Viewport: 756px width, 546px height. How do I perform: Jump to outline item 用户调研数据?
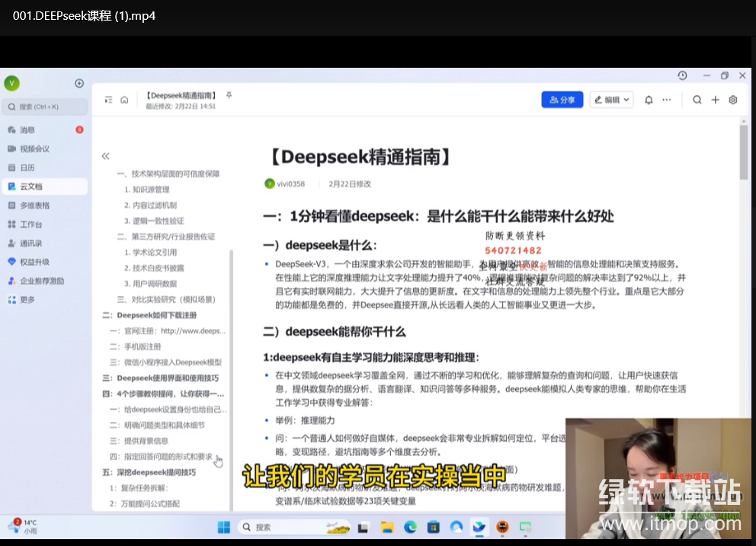(x=150, y=284)
